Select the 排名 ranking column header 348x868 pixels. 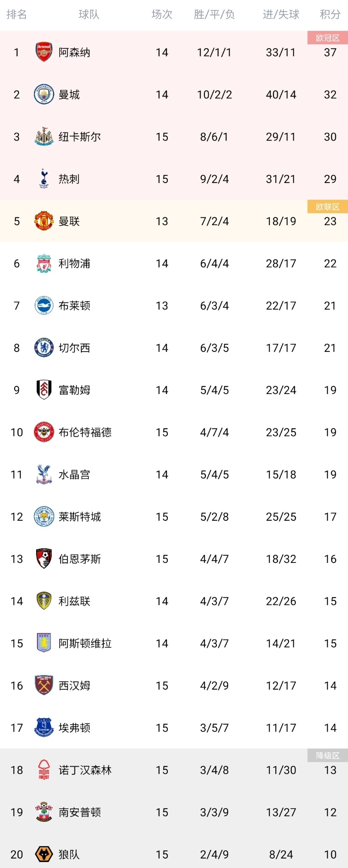point(17,15)
